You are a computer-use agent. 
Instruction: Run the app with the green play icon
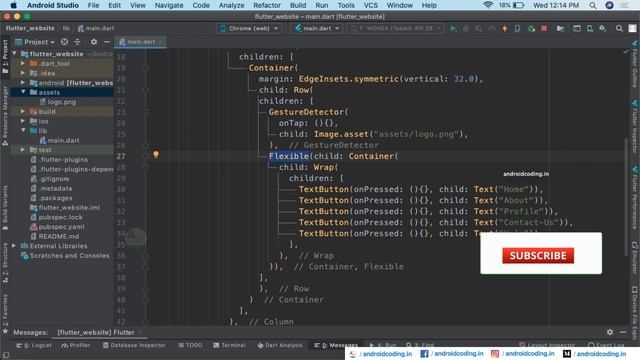[453, 29]
